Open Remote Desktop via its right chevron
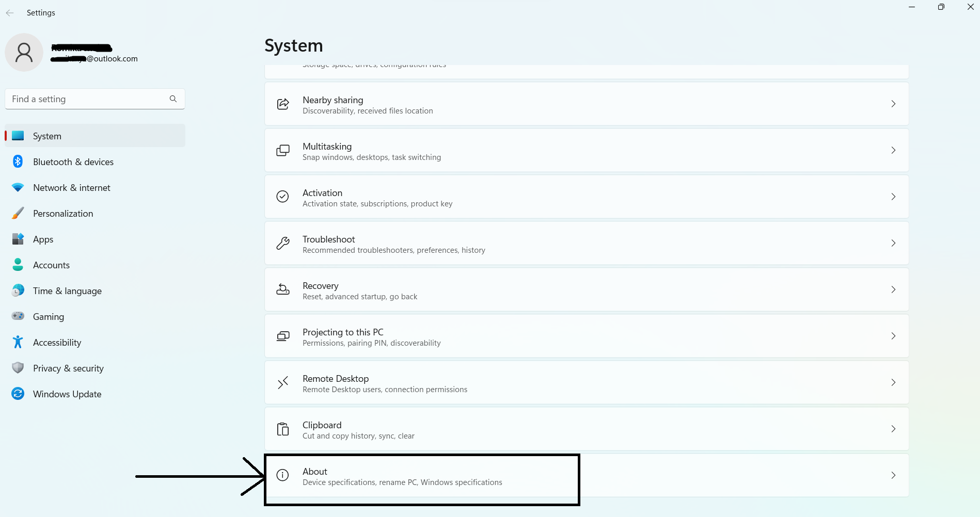Image resolution: width=980 pixels, height=517 pixels. [893, 382]
